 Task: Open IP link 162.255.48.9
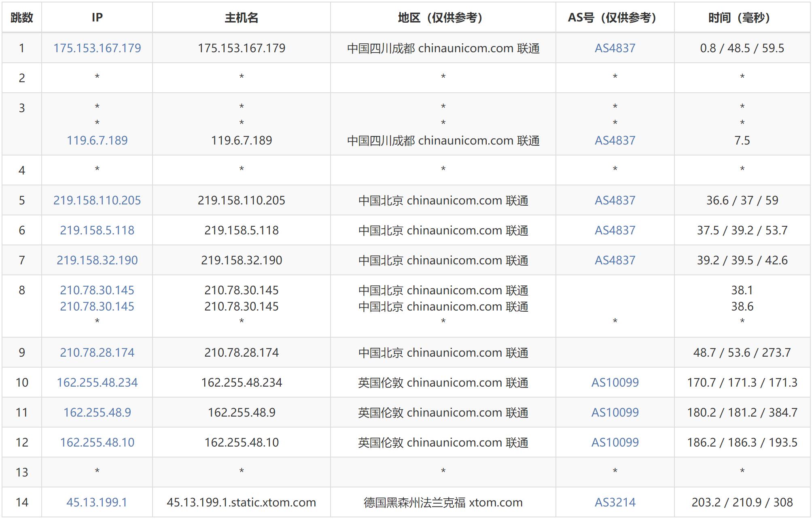(97, 413)
